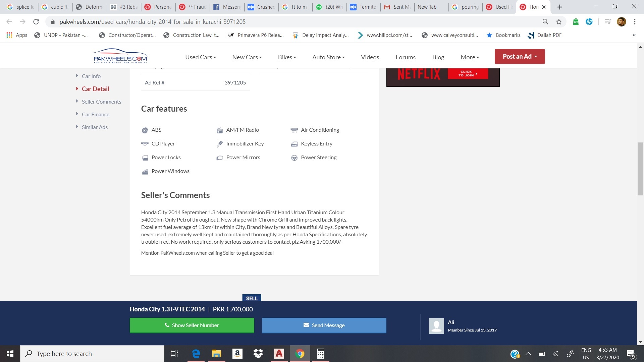Open the Calculator from the taskbar
The image size is (644, 362).
pyautogui.click(x=320, y=354)
